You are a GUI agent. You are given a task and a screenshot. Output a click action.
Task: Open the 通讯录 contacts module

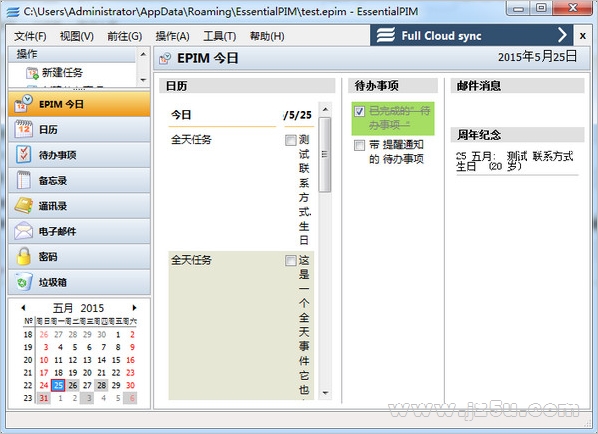[79, 206]
